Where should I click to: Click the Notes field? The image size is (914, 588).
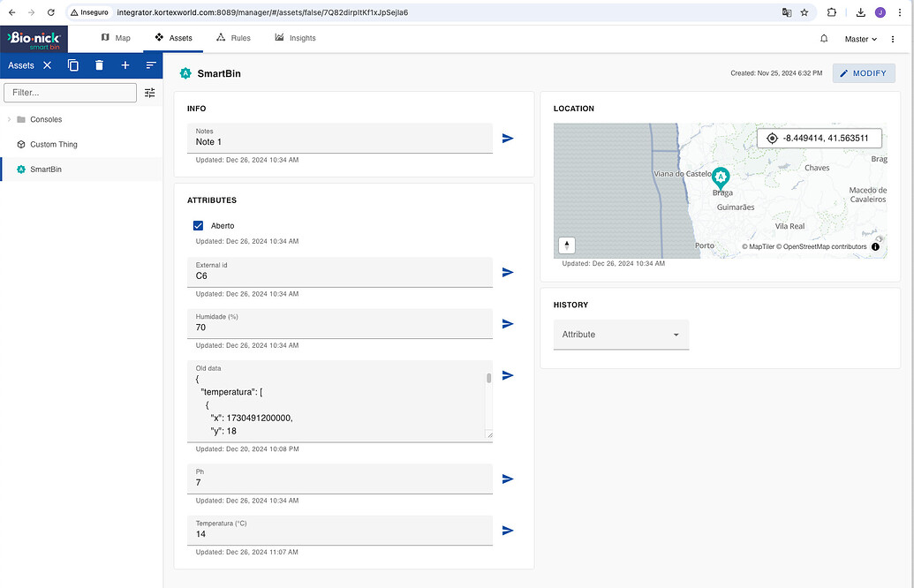pos(339,138)
